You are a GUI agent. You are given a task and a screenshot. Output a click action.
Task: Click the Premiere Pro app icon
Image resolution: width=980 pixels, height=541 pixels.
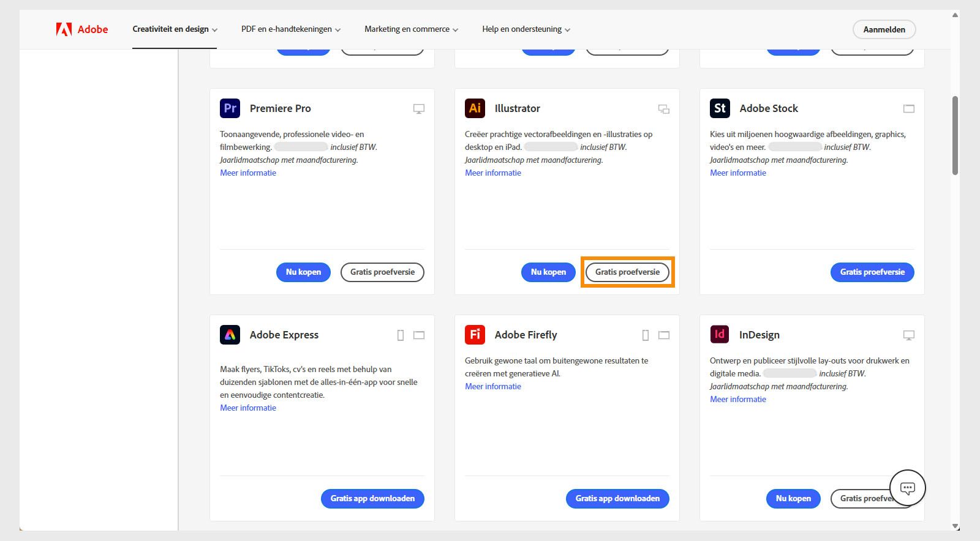pos(230,108)
